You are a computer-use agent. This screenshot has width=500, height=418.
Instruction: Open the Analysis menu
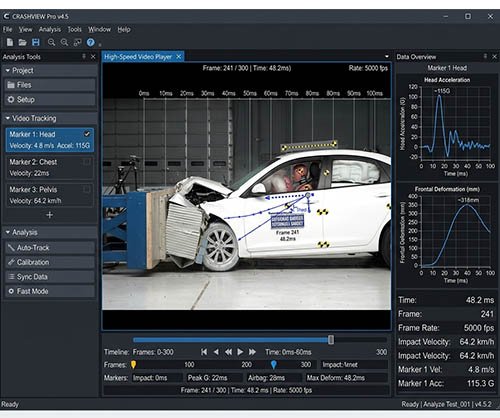(x=50, y=29)
